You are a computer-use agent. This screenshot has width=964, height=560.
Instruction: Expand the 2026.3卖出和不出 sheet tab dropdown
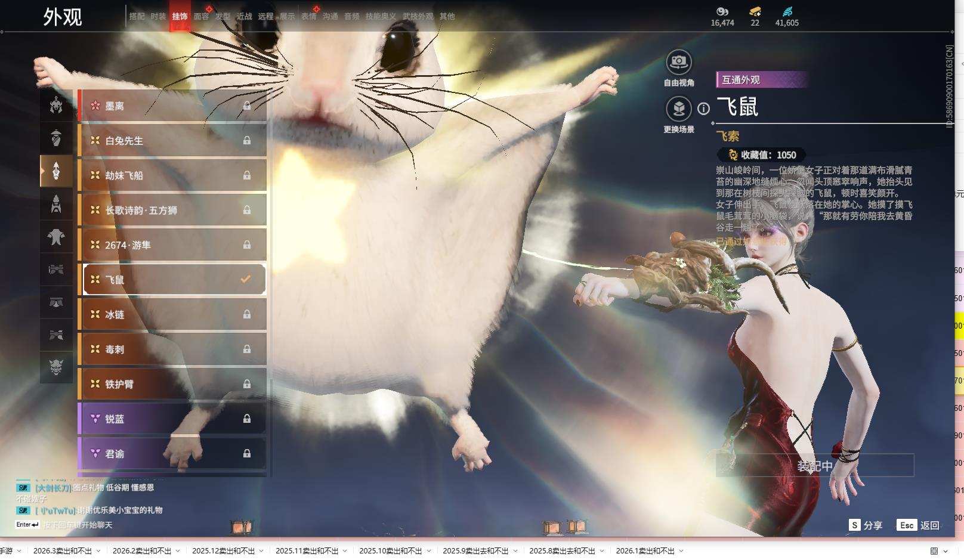[x=98, y=550]
